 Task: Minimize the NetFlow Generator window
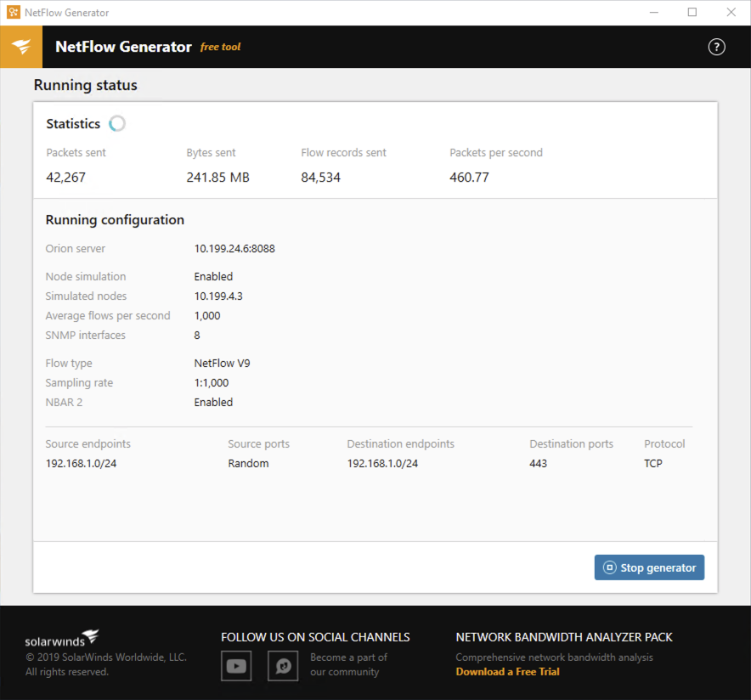654,13
